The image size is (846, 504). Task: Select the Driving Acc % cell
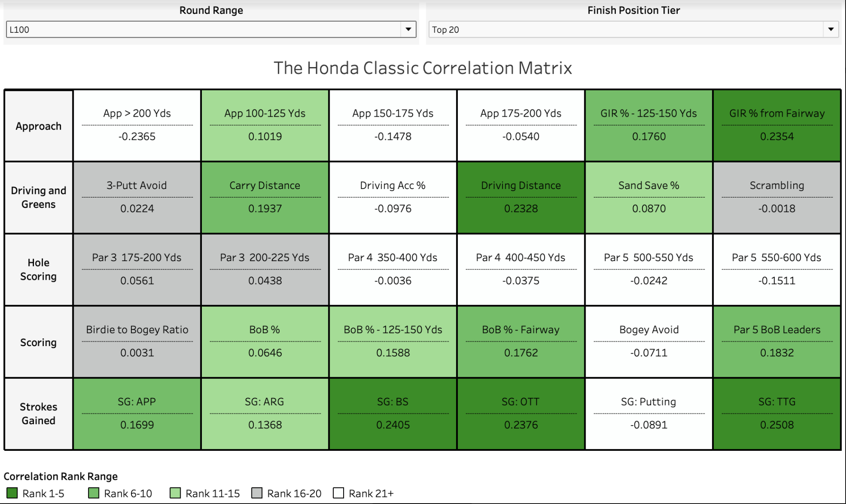click(x=393, y=198)
